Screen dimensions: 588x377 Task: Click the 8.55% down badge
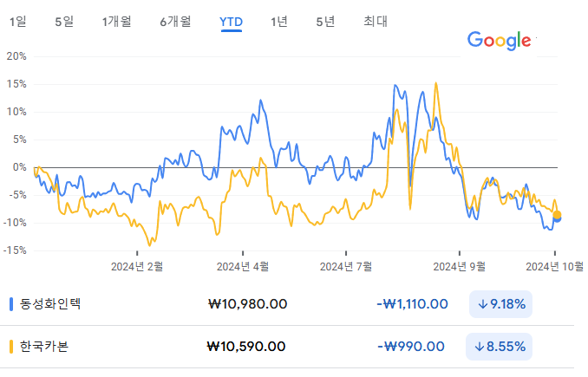[x=500, y=347]
